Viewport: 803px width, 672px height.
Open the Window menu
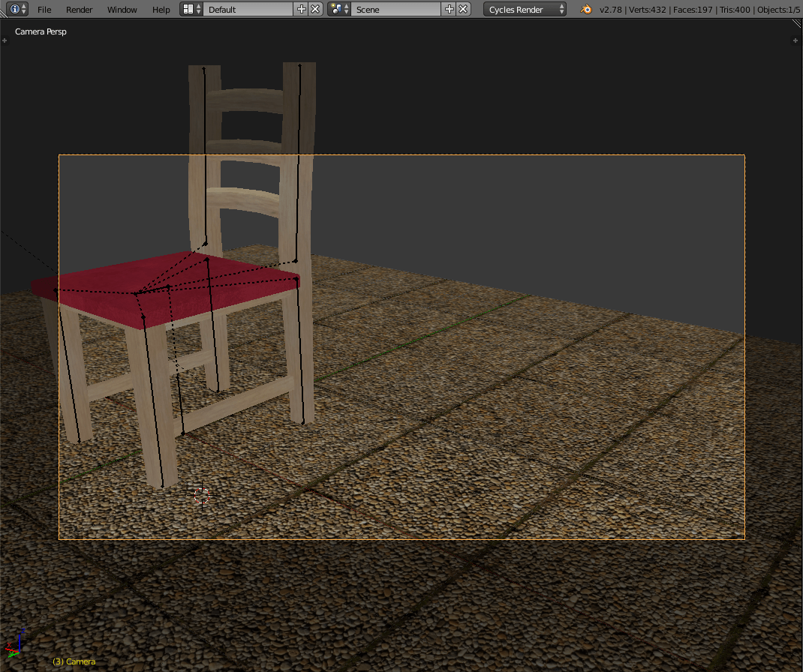click(122, 10)
